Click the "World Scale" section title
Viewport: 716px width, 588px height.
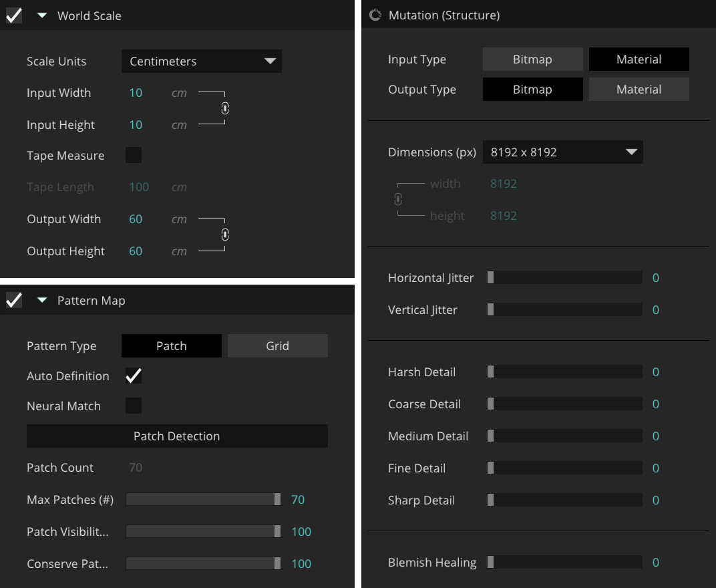[x=89, y=15]
